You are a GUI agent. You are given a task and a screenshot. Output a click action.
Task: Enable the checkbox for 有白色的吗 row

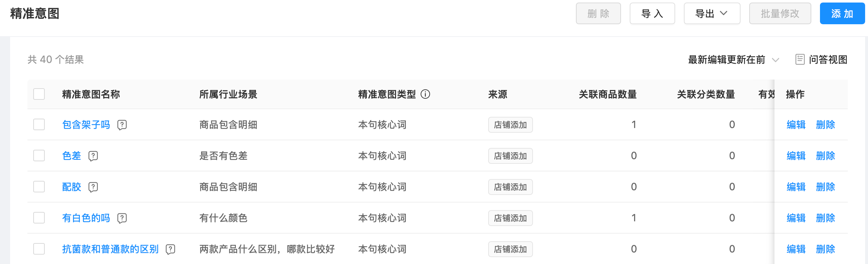click(x=39, y=218)
